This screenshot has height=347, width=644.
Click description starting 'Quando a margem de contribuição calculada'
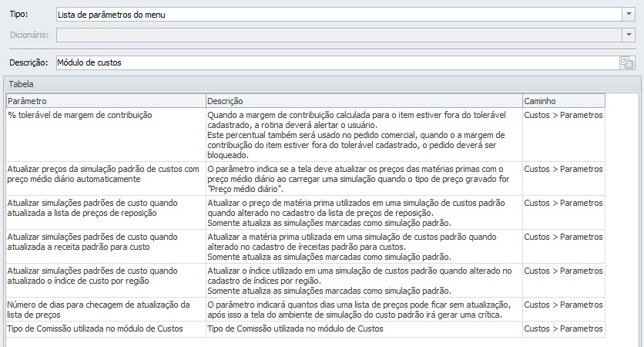364,135
